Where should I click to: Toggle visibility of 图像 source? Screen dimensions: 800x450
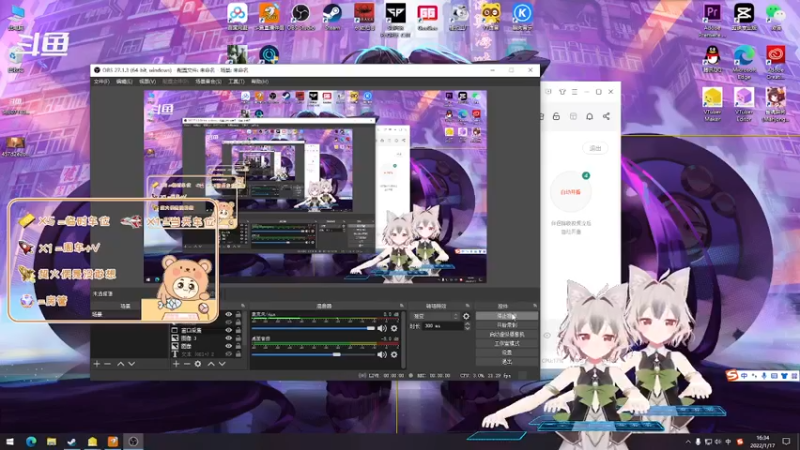point(229,346)
